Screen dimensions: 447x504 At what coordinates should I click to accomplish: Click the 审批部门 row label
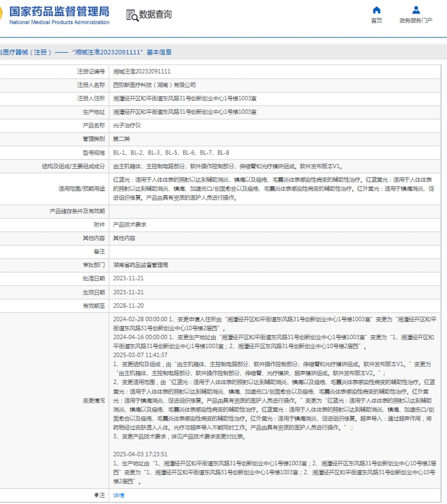pos(94,265)
